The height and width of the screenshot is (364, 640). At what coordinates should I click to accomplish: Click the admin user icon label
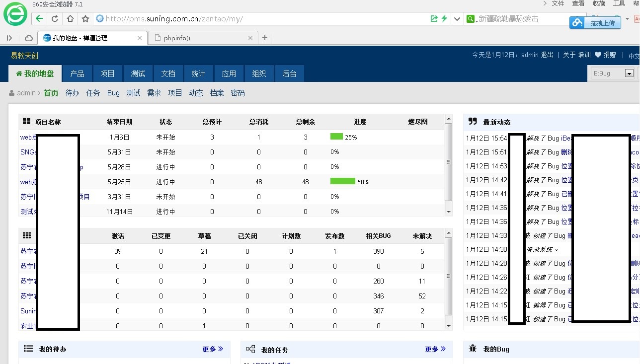click(22, 93)
